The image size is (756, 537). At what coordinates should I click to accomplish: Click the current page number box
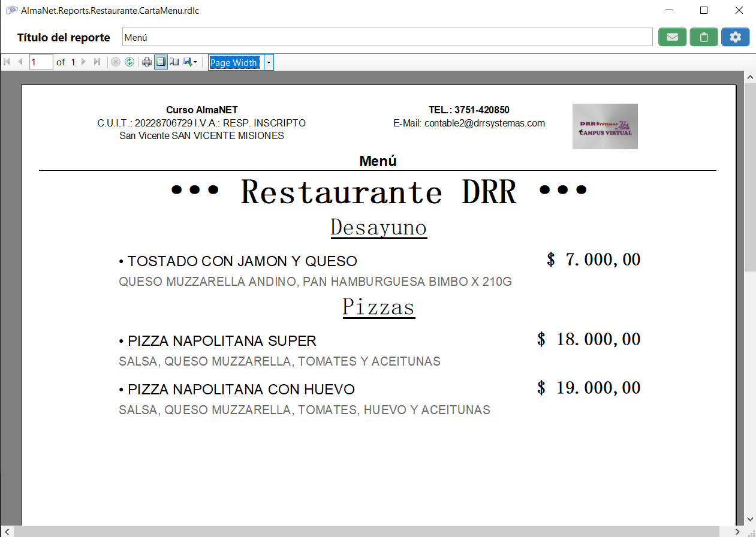pos(41,62)
